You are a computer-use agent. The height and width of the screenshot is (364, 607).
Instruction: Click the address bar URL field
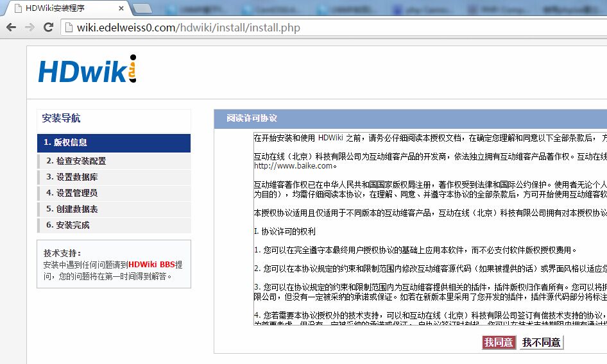(333, 28)
